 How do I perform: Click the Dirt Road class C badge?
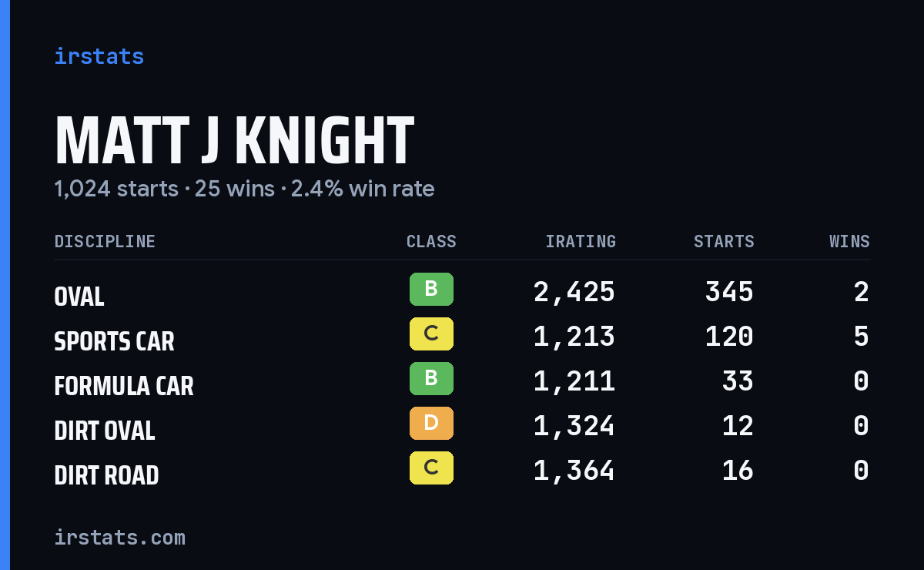[431, 468]
